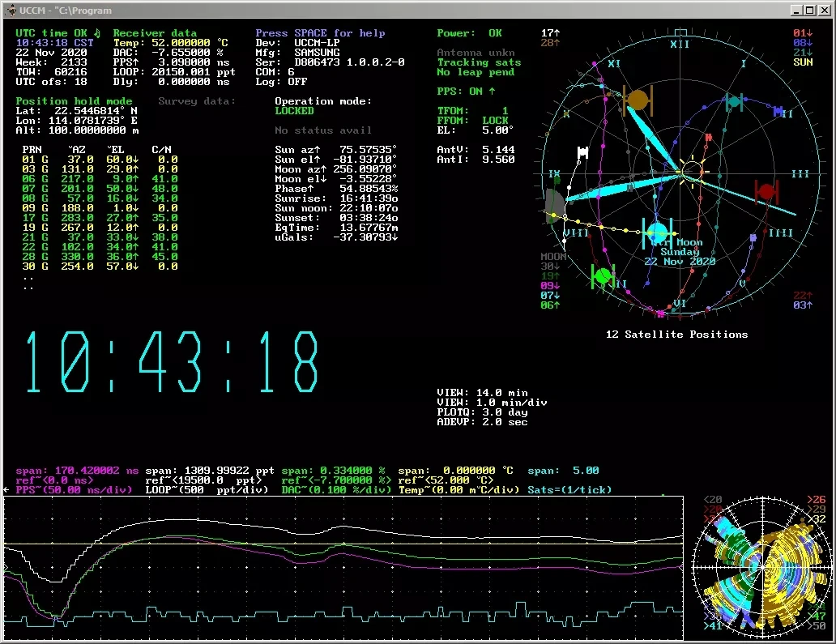This screenshot has width=836, height=644.
Task: Click the 'Ser: D806473 1.0.0.2-0' line
Action: (330, 62)
